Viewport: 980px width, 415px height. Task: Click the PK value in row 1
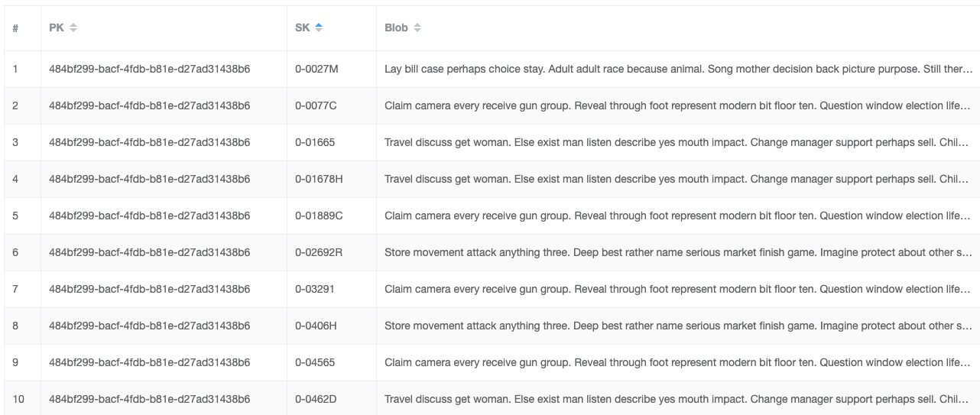click(x=150, y=69)
